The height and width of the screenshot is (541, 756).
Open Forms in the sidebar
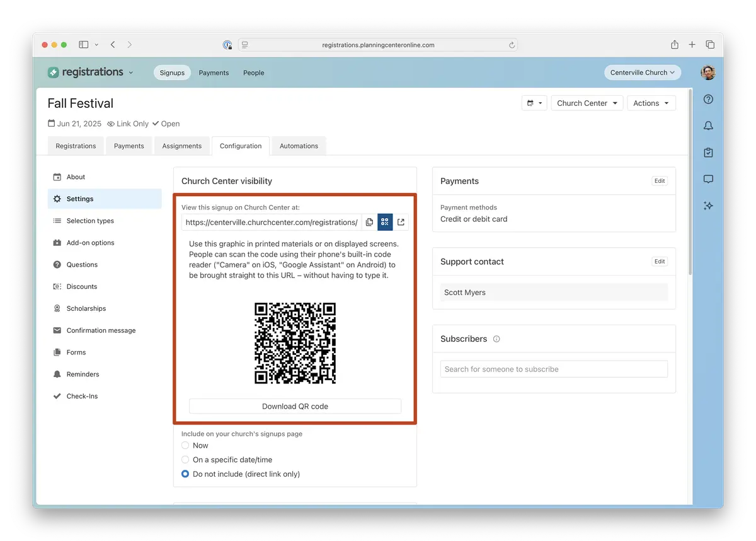[x=105, y=352]
